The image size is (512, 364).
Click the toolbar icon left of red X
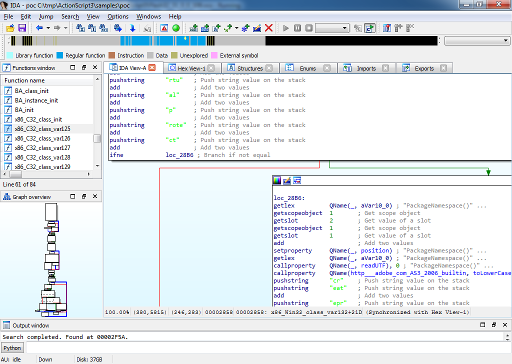(257, 28)
